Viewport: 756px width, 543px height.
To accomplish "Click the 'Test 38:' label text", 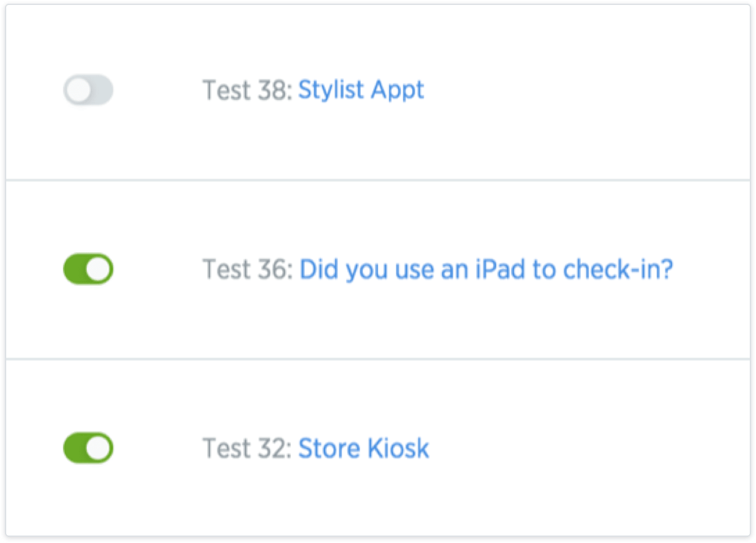I will tap(247, 91).
